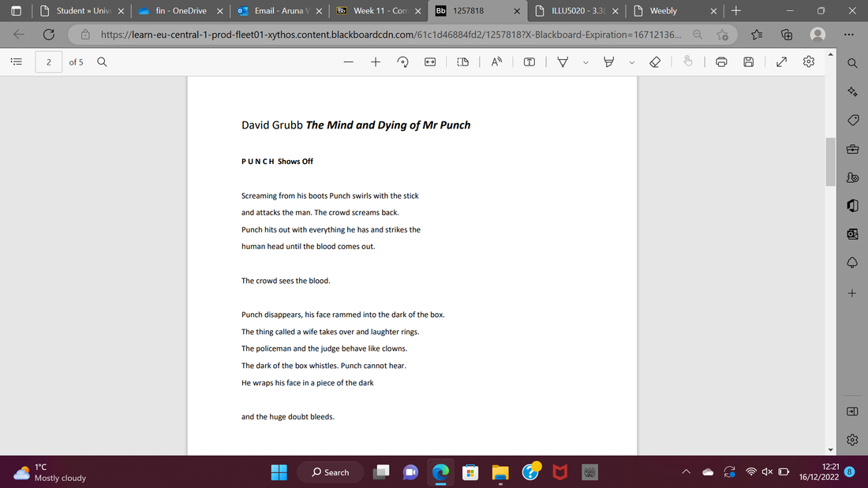Click the poem title PUNCH Shows Off
868x488 pixels.
pyautogui.click(x=277, y=162)
